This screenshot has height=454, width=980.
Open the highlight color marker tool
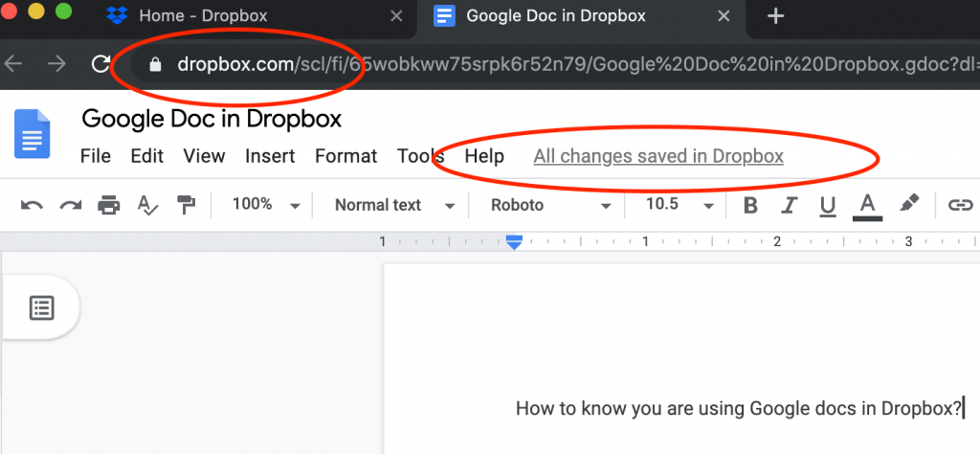[909, 203]
